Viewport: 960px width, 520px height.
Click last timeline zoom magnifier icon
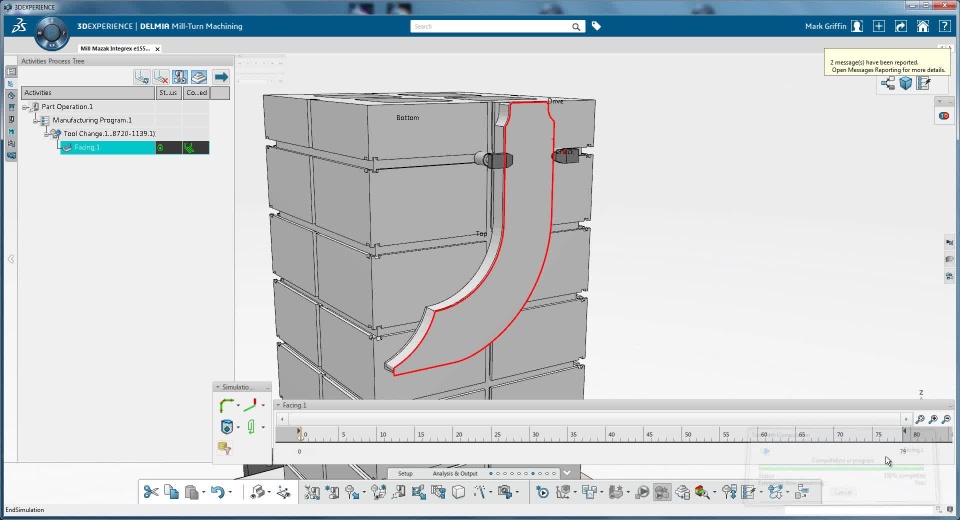[x=947, y=419]
